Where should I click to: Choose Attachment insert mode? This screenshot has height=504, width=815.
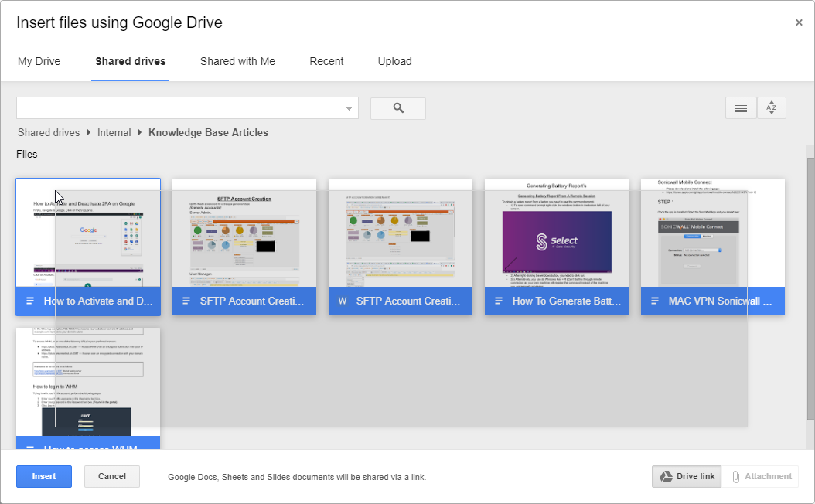coord(761,476)
